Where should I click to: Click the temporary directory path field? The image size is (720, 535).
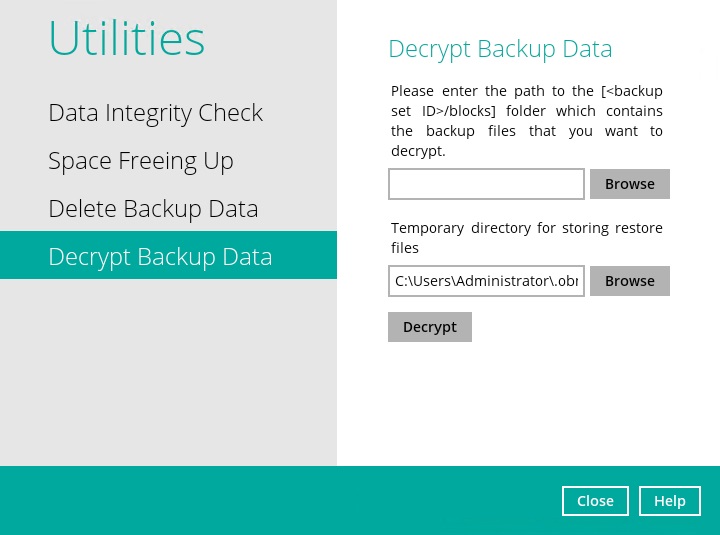point(486,281)
